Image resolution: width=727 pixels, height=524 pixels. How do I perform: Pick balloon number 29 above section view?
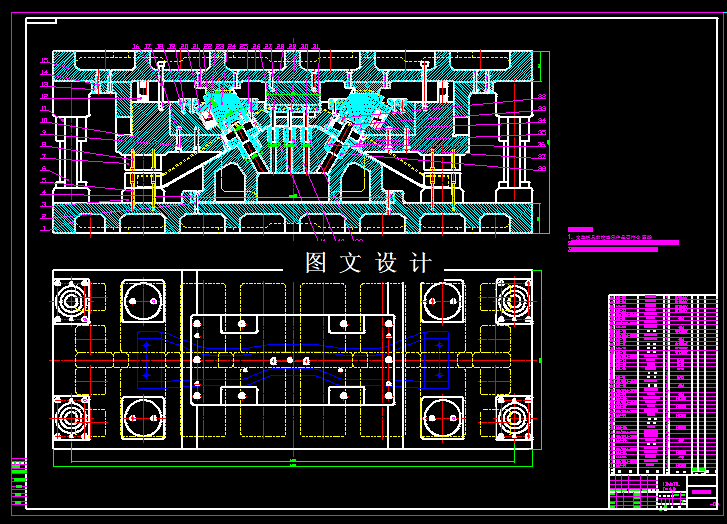click(293, 46)
